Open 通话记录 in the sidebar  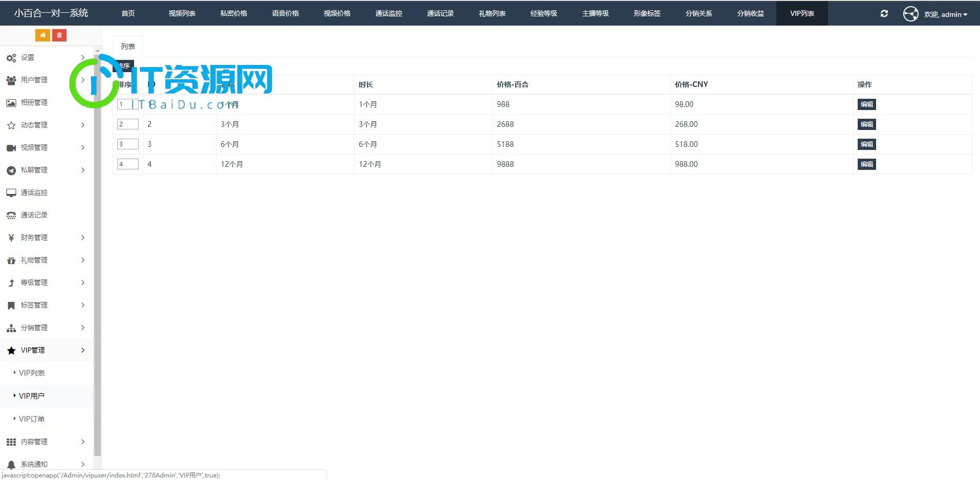coord(47,215)
